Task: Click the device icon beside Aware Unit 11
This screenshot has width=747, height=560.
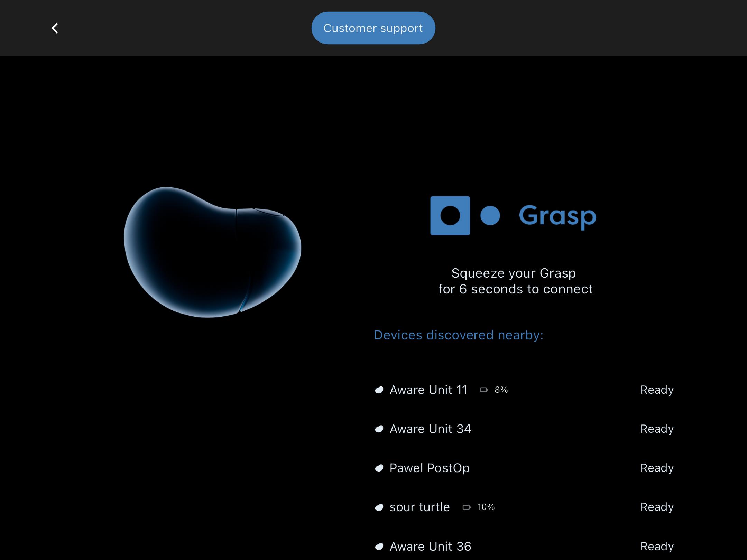Action: coord(379,390)
